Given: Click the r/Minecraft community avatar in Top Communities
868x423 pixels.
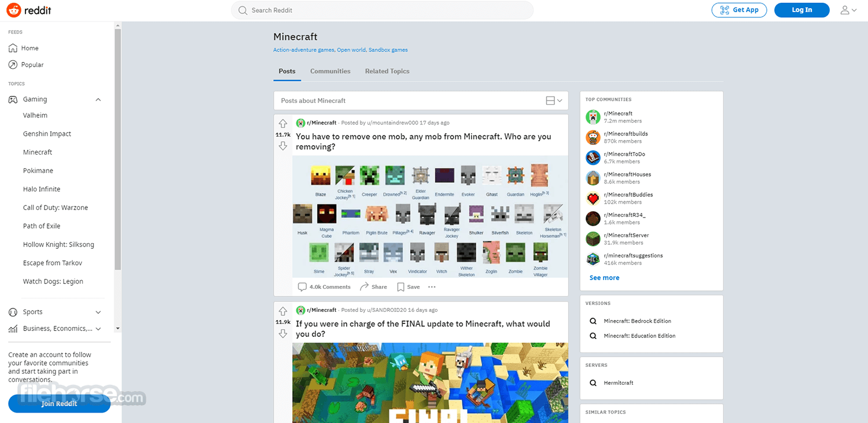Looking at the screenshot, I should 593,117.
